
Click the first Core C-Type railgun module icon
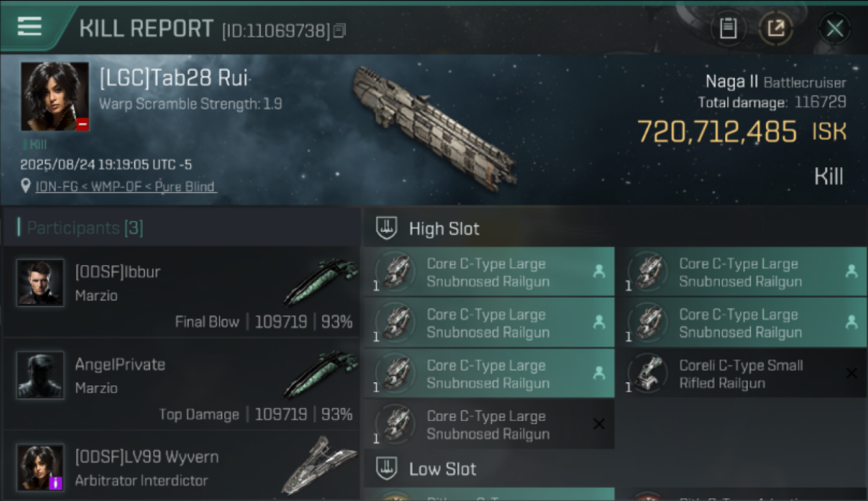tap(395, 272)
